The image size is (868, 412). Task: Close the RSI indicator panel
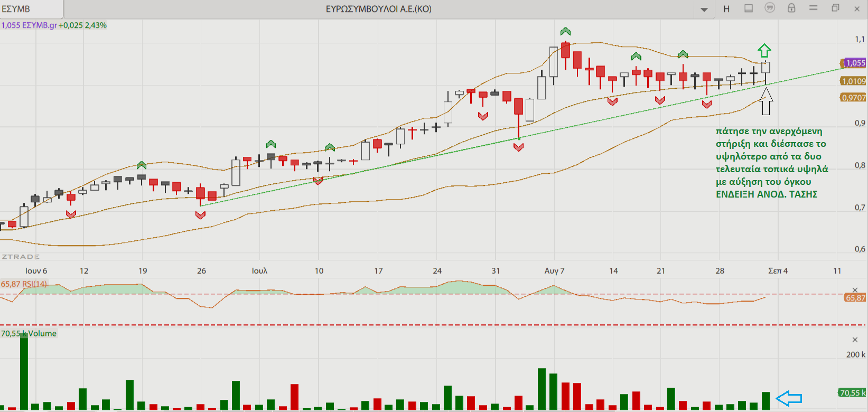[x=855, y=290]
